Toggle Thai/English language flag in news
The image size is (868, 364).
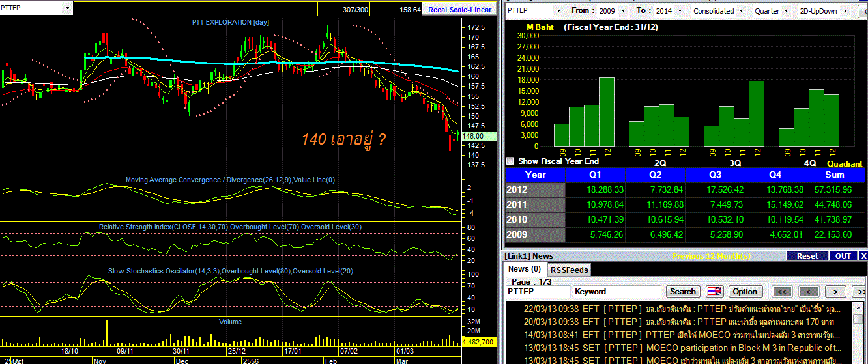[714, 292]
